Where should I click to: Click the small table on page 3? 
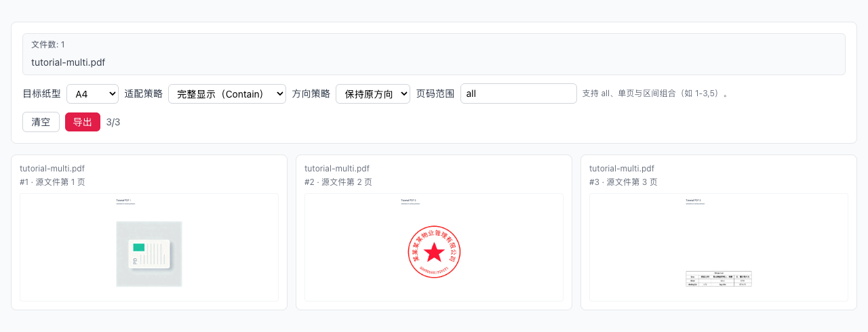point(719,279)
